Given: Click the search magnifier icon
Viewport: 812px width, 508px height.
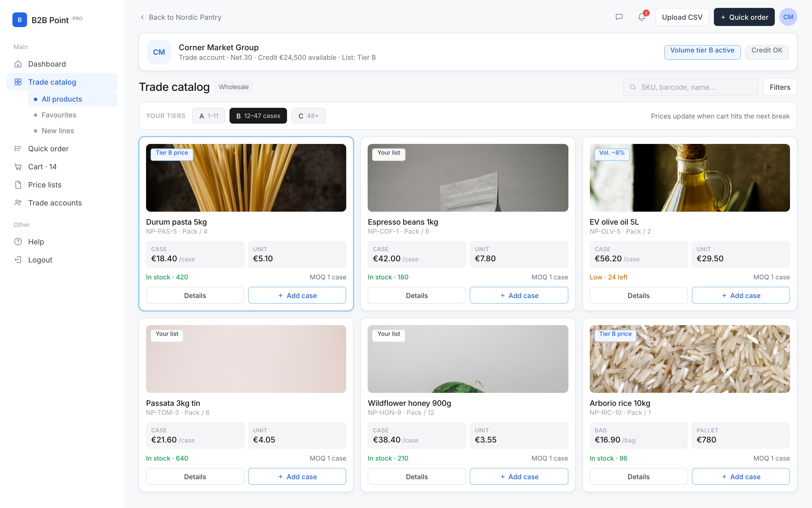Looking at the screenshot, I should (x=633, y=87).
